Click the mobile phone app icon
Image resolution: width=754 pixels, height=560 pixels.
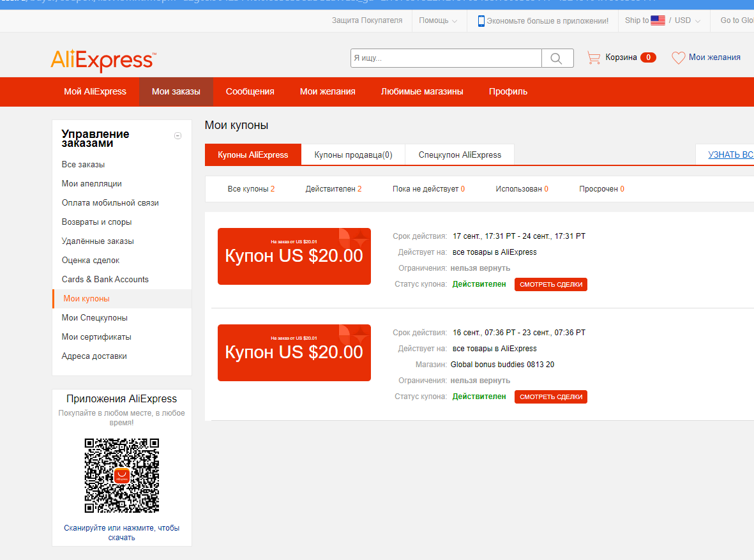[481, 20]
